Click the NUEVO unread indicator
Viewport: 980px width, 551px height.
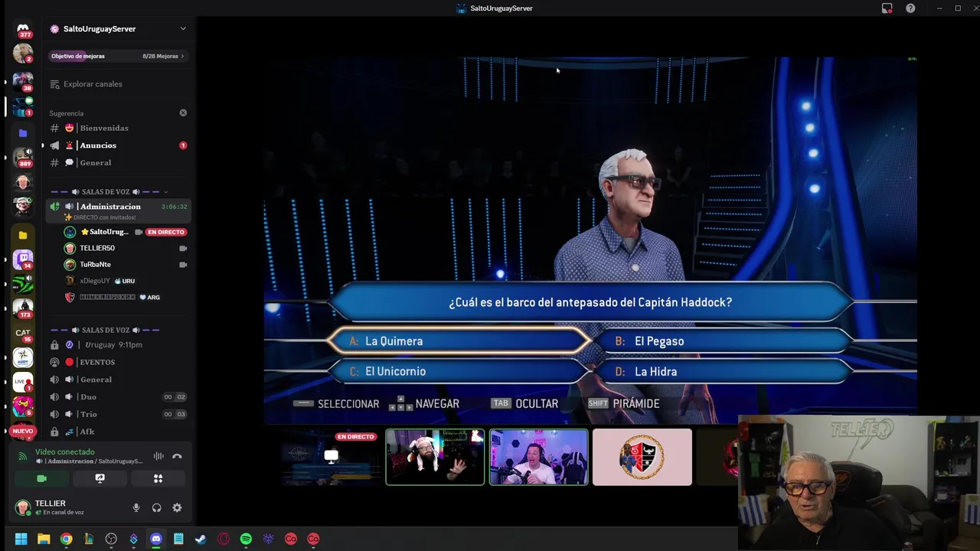(x=23, y=432)
